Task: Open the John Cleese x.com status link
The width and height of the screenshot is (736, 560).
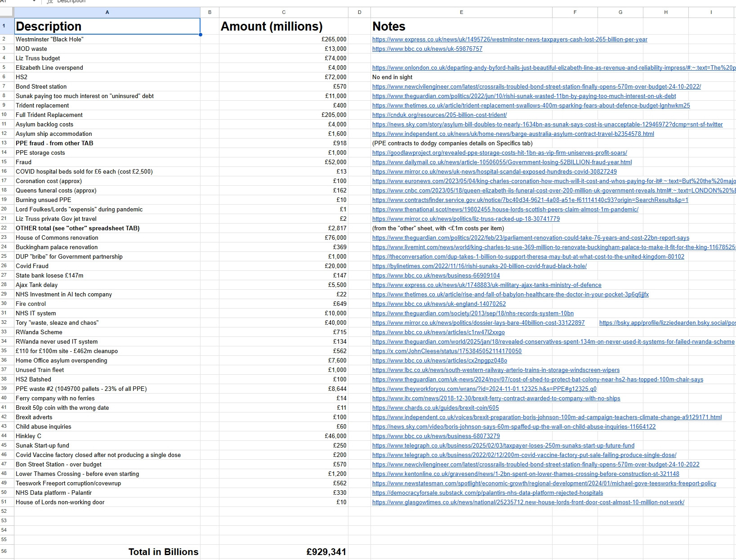Action: pyautogui.click(x=447, y=351)
